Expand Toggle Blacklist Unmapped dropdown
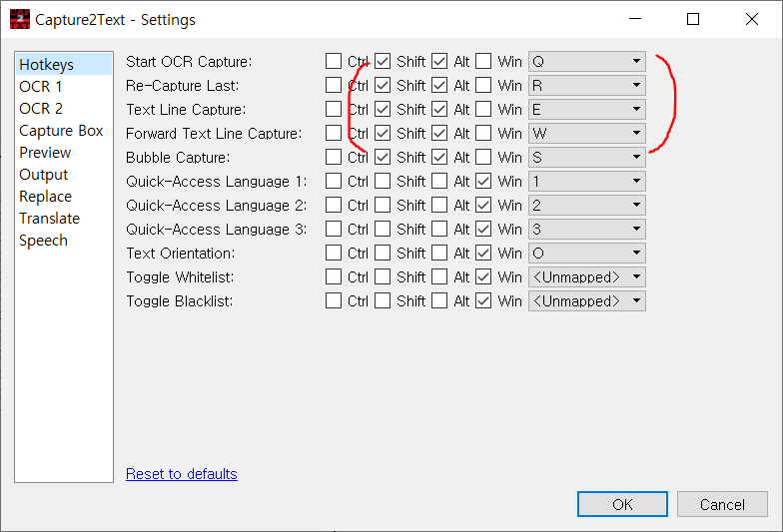The width and height of the screenshot is (783, 532). tap(587, 301)
